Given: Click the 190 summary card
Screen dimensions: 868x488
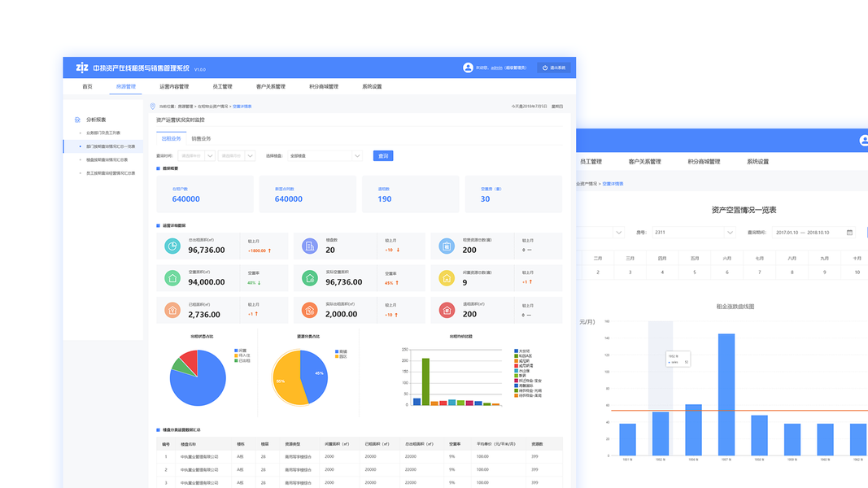Looking at the screenshot, I should (x=410, y=194).
